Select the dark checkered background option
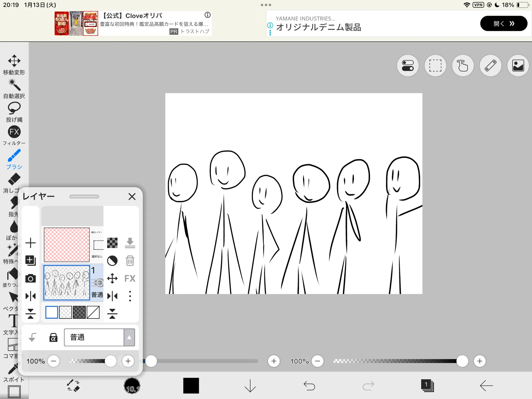Viewport: 532px width, 399px height. click(x=79, y=313)
